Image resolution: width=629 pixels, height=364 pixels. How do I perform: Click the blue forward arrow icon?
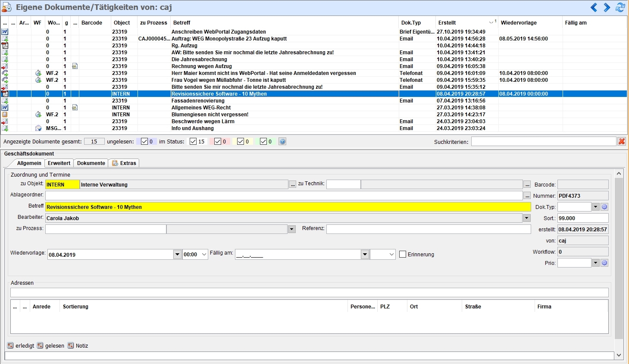click(x=607, y=7)
